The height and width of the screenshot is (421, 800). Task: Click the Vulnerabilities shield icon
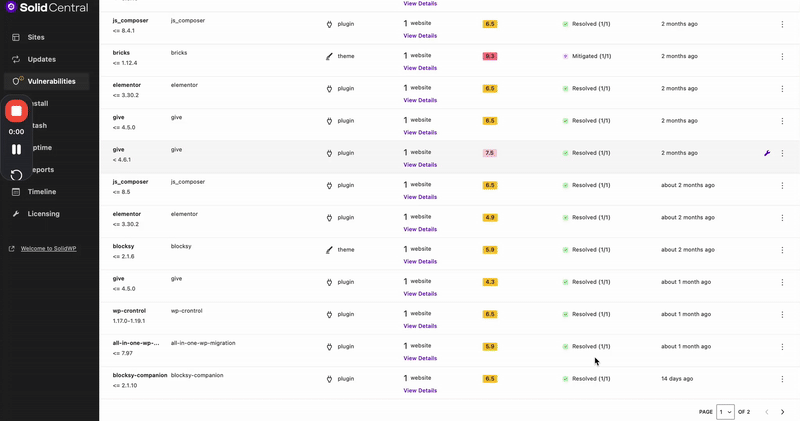(17, 81)
